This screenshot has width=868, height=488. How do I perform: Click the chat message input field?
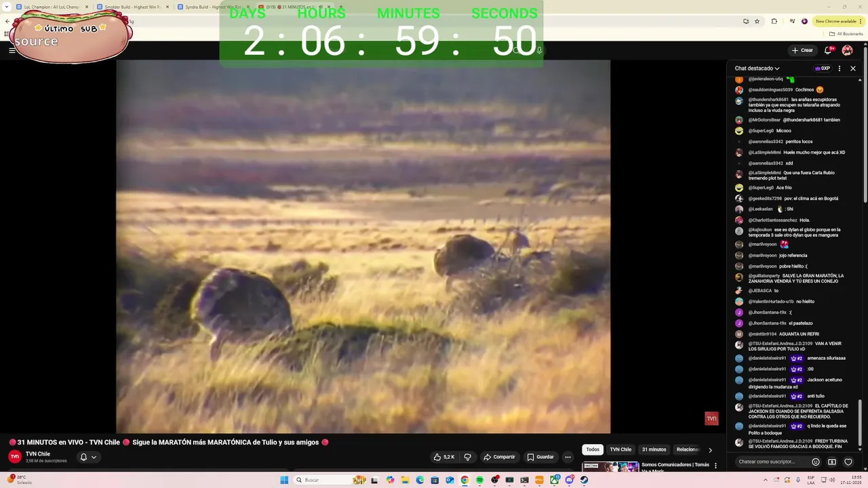772,462
